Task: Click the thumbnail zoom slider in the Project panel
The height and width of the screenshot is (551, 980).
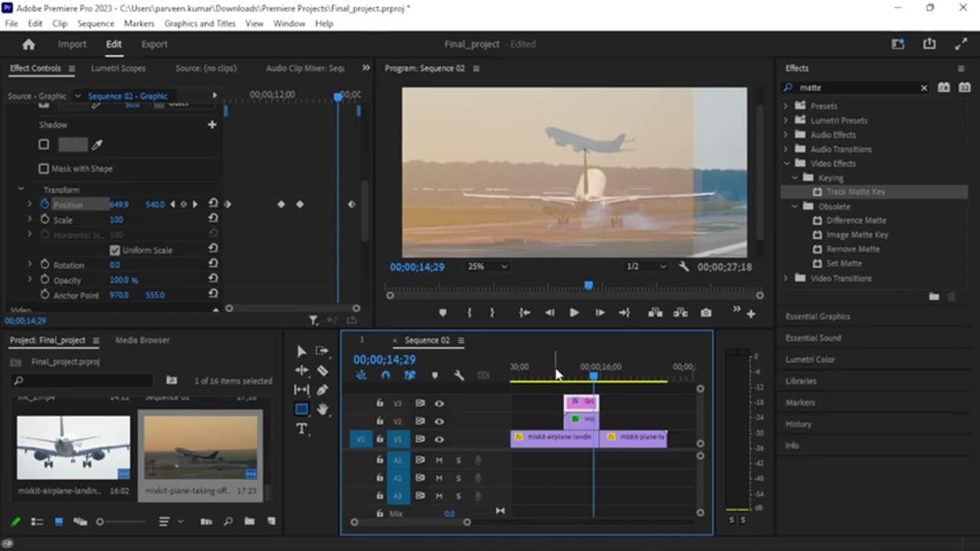Action: (x=100, y=521)
